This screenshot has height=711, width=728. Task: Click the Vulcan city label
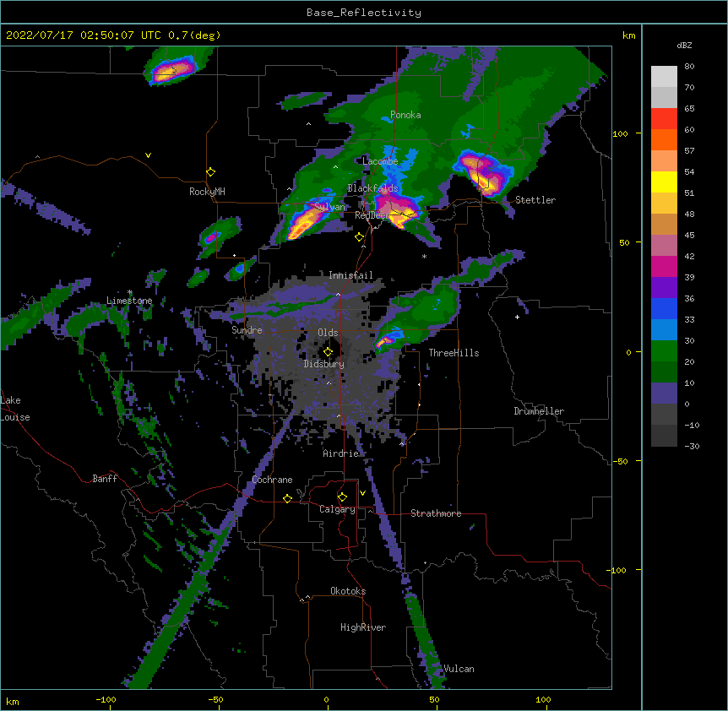click(459, 669)
